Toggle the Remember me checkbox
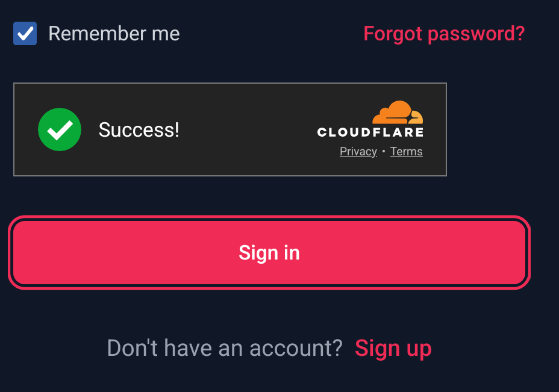 25,34
